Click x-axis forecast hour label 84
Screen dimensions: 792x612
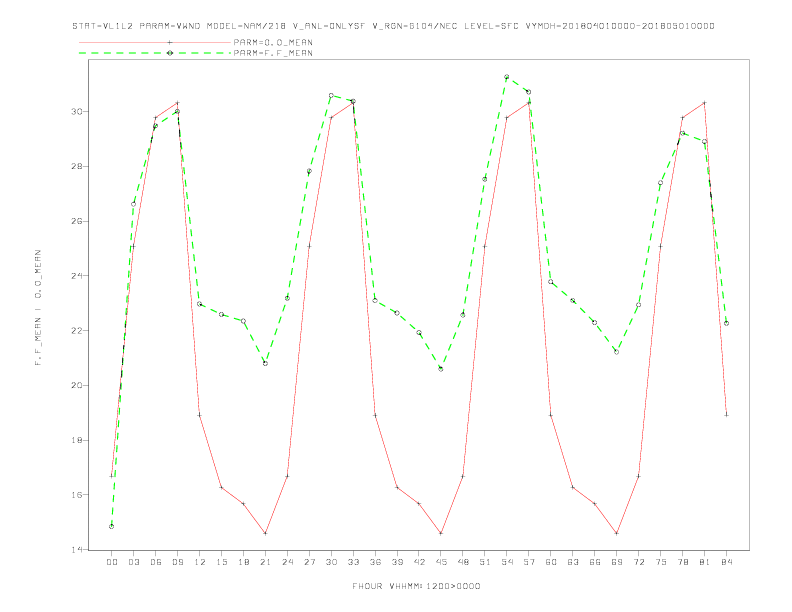tap(726, 562)
